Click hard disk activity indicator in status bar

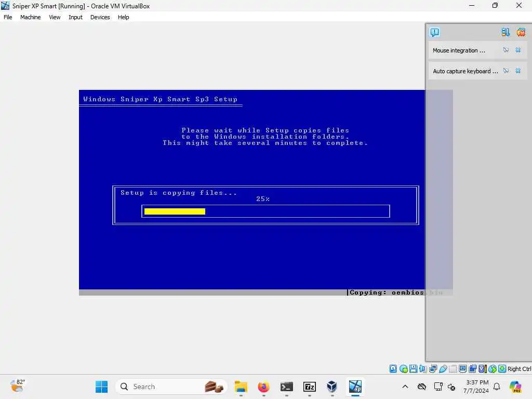coord(393,369)
